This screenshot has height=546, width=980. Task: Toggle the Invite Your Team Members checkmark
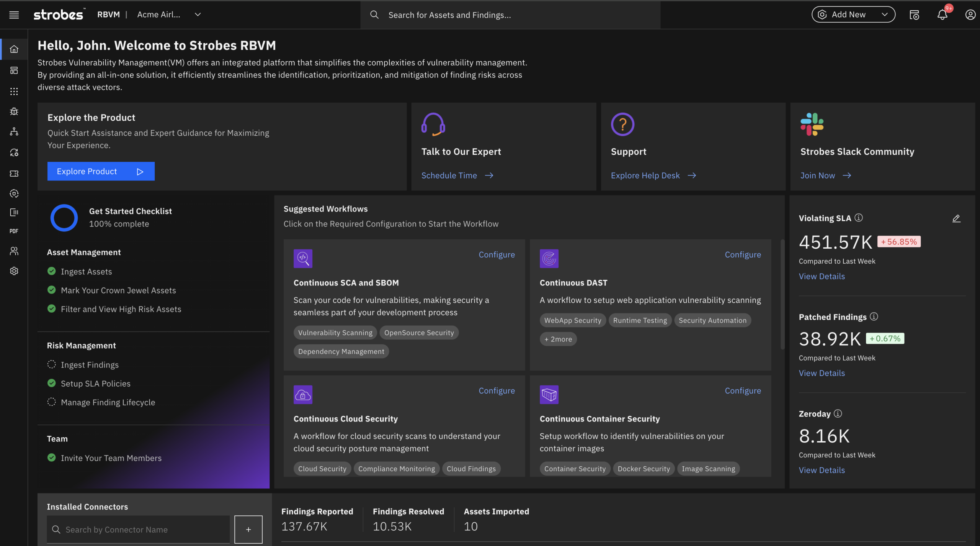tap(52, 457)
